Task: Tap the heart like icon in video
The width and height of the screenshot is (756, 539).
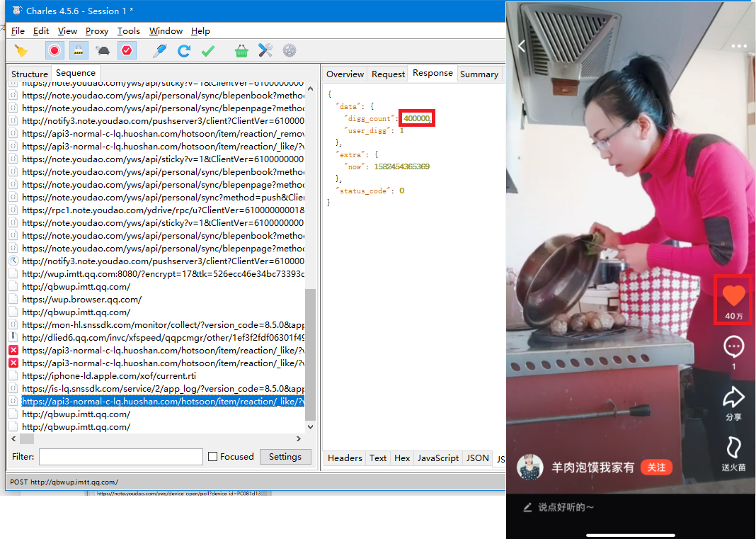Action: tap(733, 296)
